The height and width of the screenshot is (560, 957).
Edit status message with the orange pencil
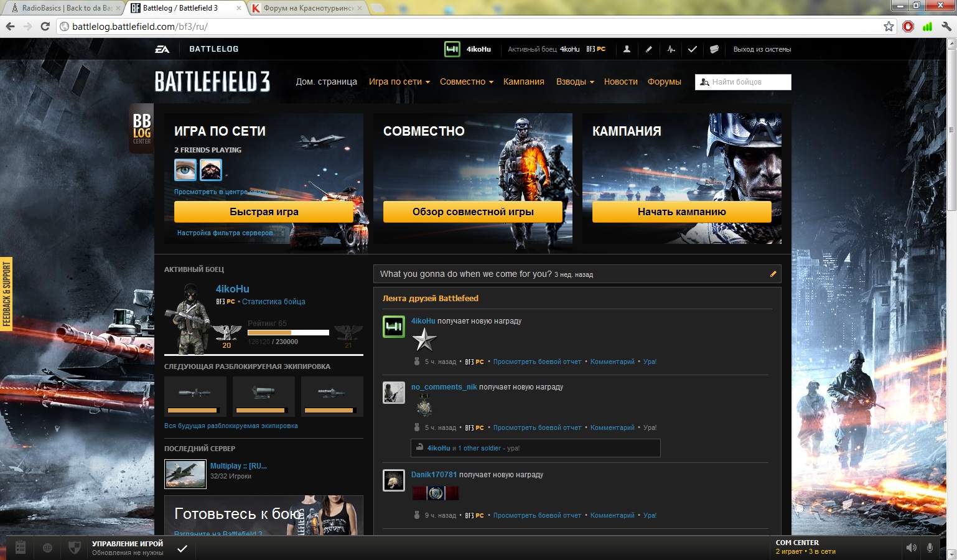click(x=773, y=274)
